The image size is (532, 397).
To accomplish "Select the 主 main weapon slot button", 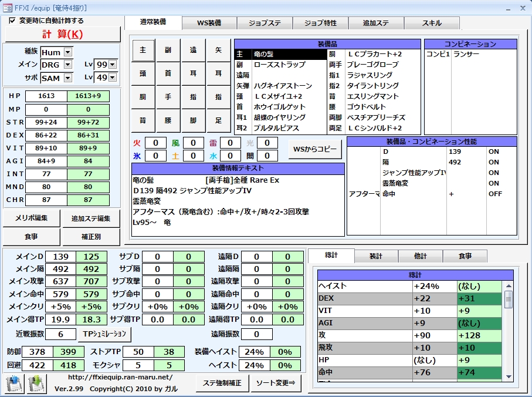I will (143, 51).
